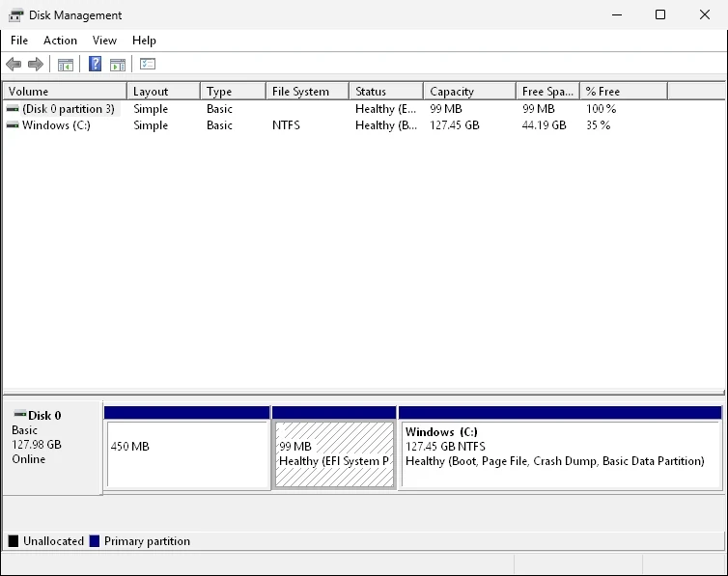Open the View menu

104,41
